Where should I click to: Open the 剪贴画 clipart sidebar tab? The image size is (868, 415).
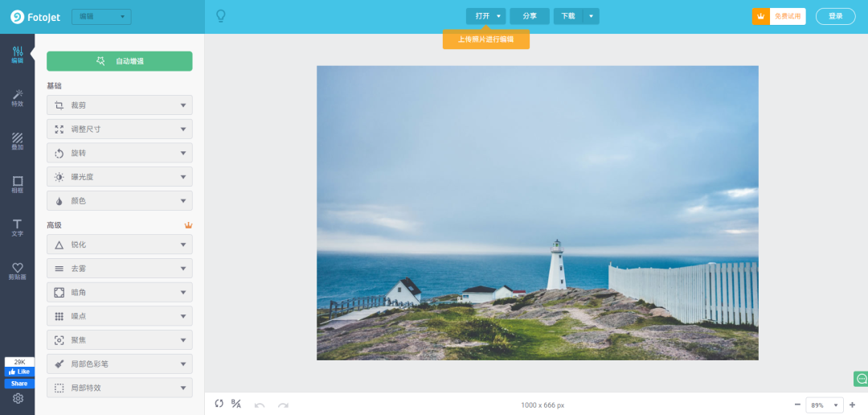point(17,271)
